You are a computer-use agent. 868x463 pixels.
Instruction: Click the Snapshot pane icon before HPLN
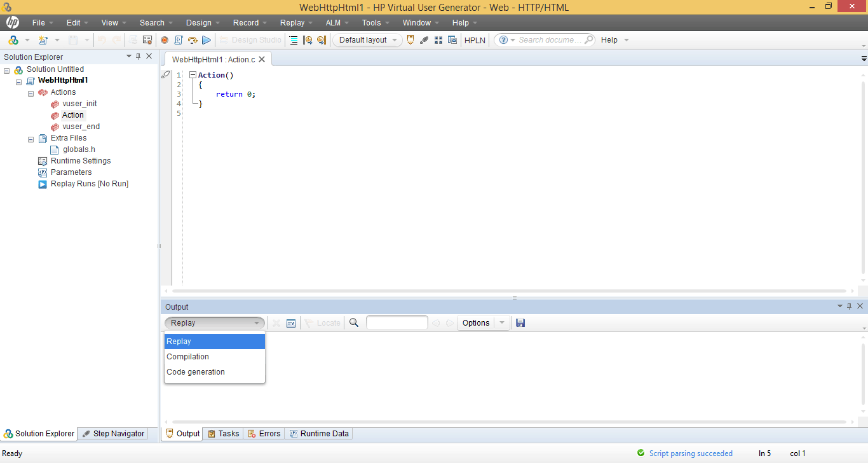click(x=452, y=40)
